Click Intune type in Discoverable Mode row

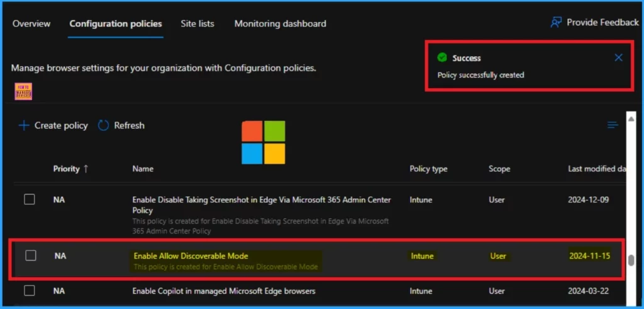click(x=422, y=256)
